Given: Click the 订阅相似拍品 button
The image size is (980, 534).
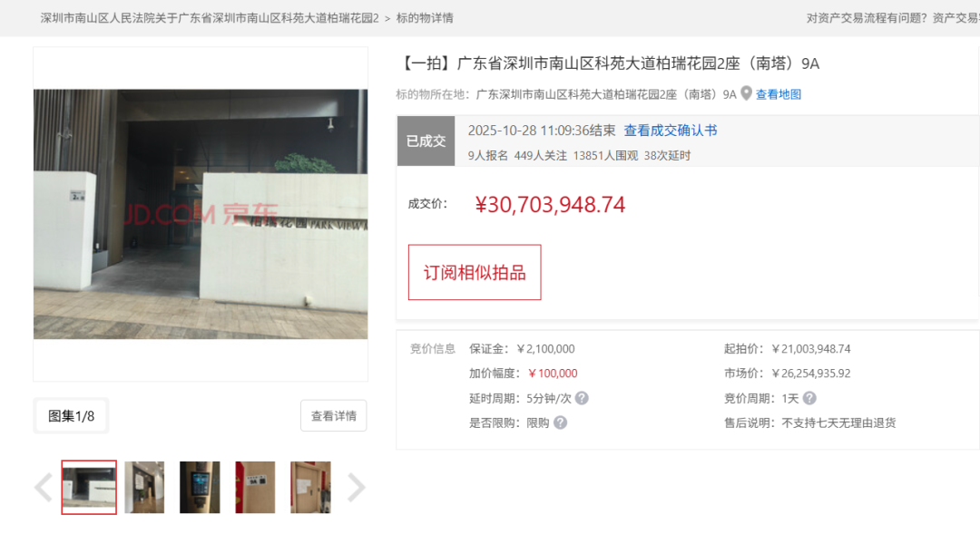Looking at the screenshot, I should (x=475, y=272).
